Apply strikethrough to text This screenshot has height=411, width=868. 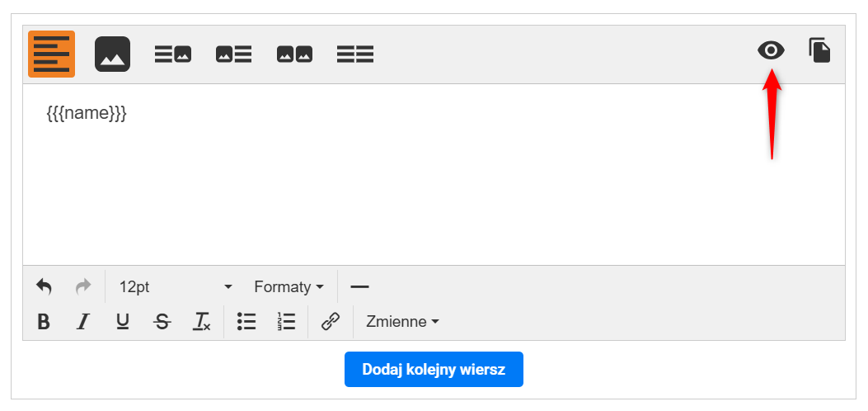click(x=162, y=322)
